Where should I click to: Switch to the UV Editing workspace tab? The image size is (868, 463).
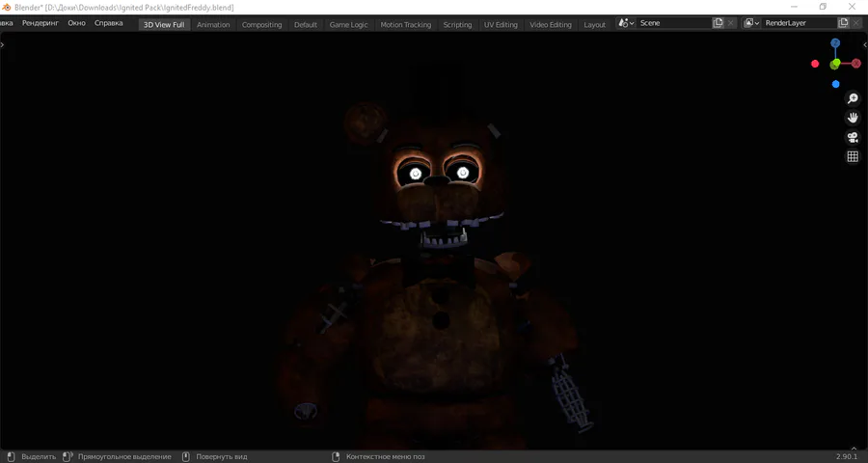(x=501, y=24)
